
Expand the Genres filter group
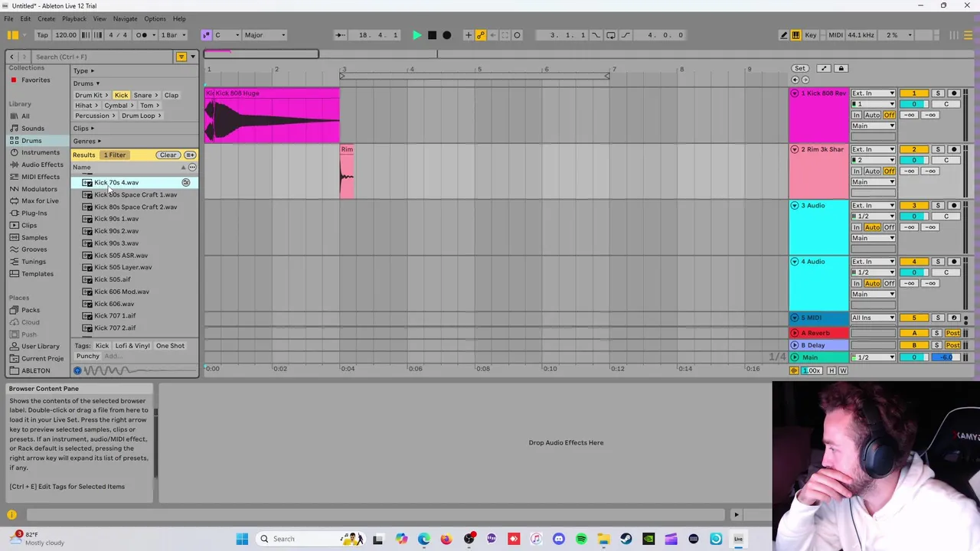pos(87,141)
